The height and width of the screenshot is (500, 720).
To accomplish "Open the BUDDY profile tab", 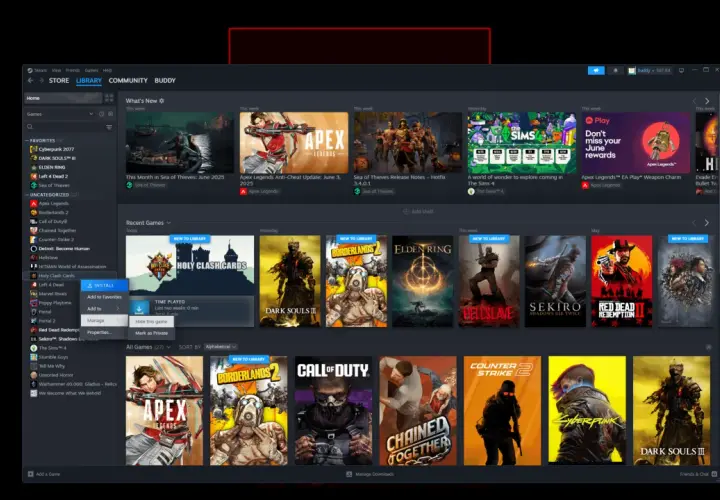I will pos(165,80).
